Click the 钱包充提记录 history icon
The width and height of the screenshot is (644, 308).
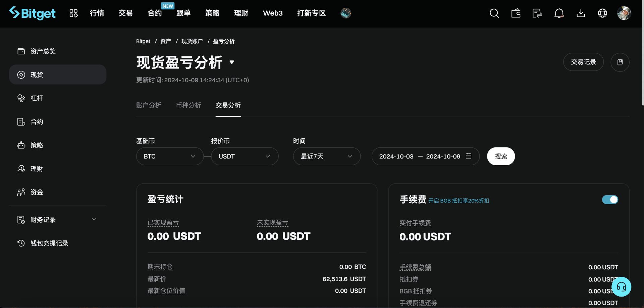(21, 243)
